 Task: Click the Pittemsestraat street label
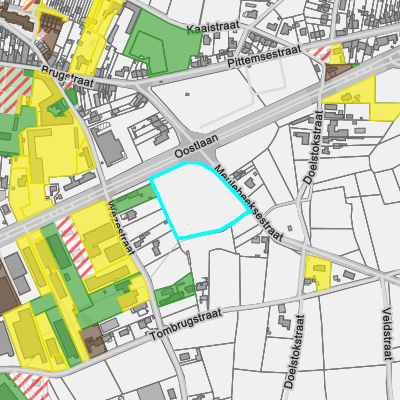pos(265,56)
